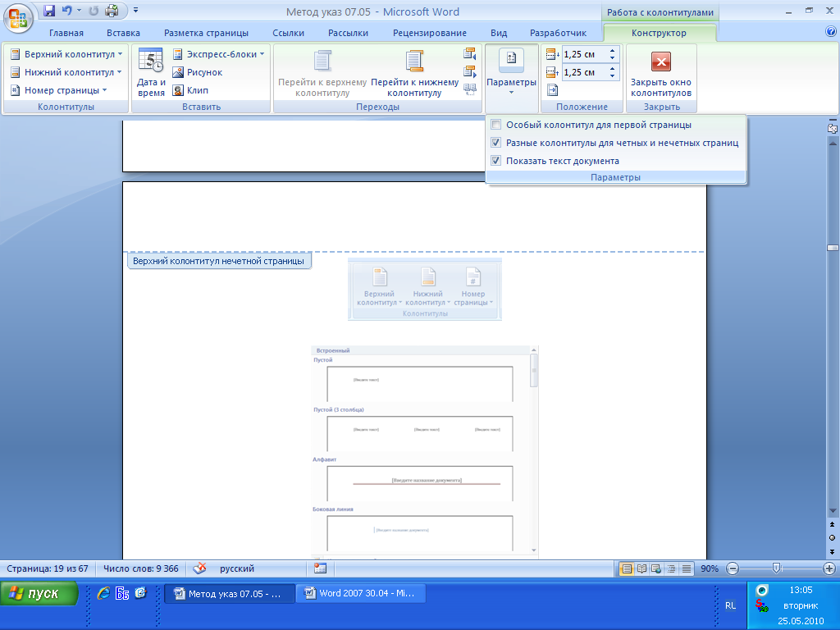Viewport: 840px width, 630px height.
Task: Collapse the Параметры dropdown button
Action: (x=512, y=73)
